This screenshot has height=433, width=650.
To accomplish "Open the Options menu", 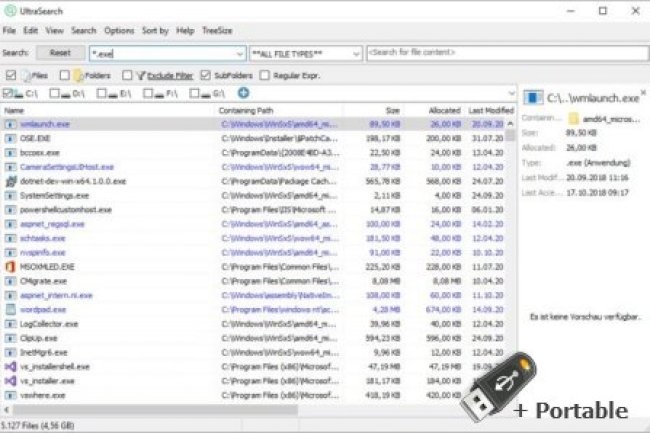I will pyautogui.click(x=119, y=31).
